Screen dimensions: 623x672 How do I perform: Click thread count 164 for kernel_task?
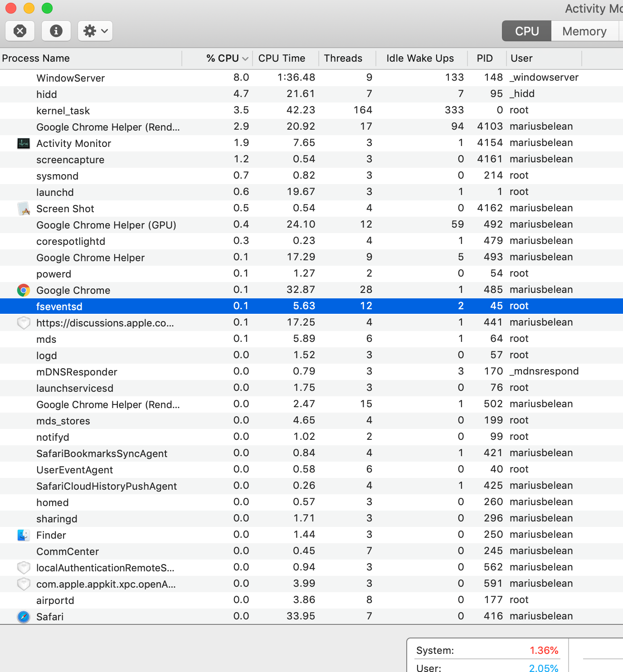(x=363, y=110)
